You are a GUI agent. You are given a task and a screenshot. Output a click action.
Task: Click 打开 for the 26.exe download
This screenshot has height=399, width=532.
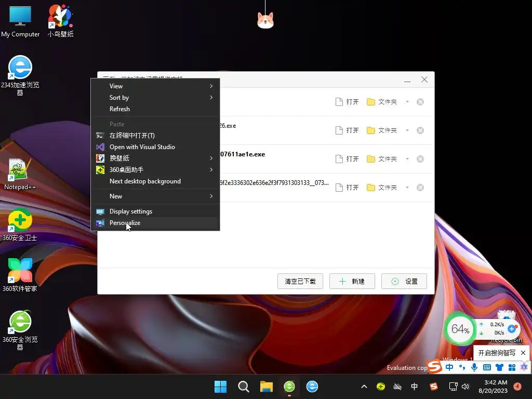[347, 130]
